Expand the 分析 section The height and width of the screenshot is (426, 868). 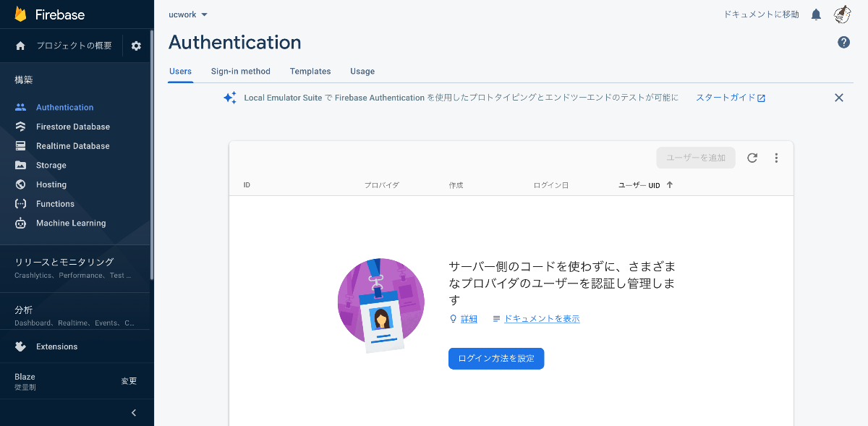click(75, 315)
